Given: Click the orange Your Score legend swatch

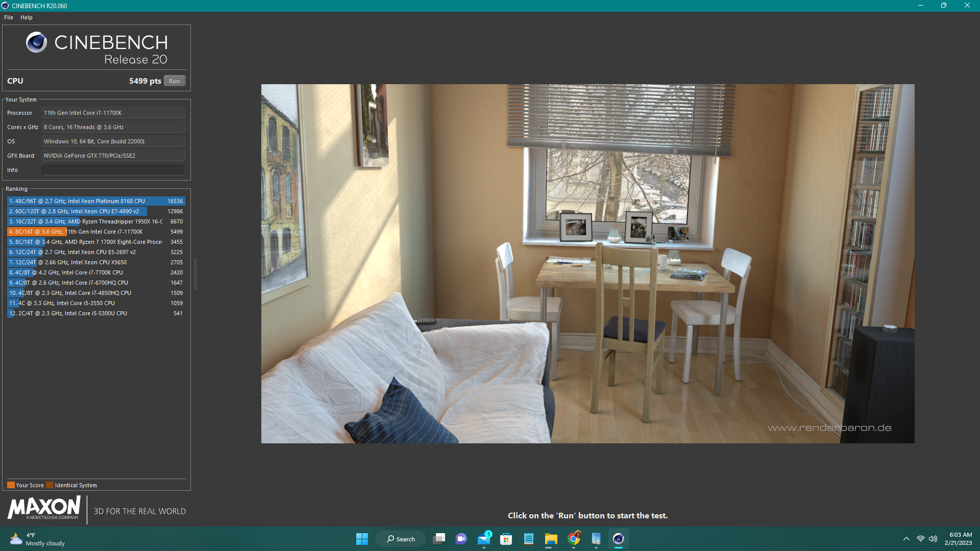Looking at the screenshot, I should (x=11, y=485).
